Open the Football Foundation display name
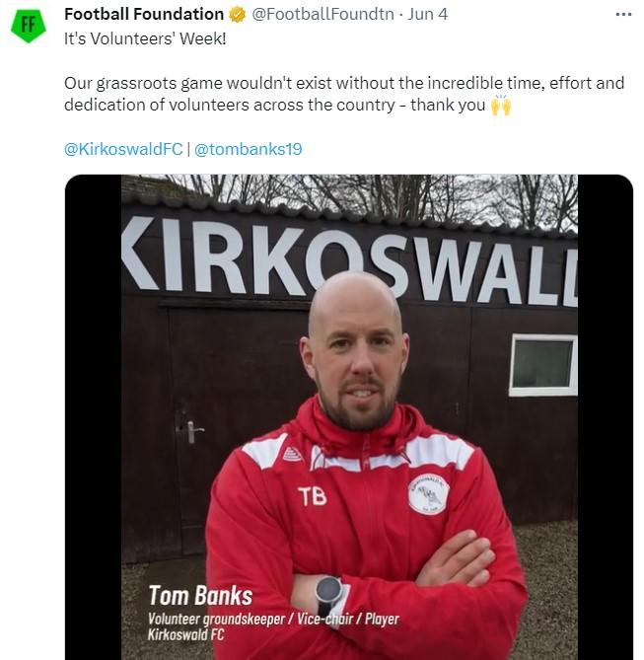The height and width of the screenshot is (660, 644). pos(144,15)
